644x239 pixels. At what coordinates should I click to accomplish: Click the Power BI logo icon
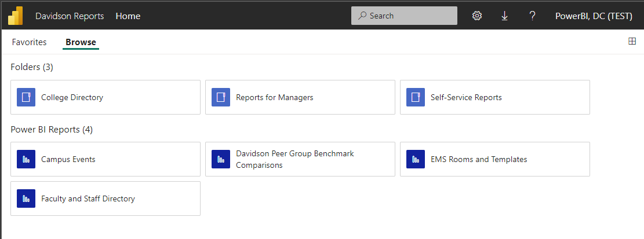[15, 16]
